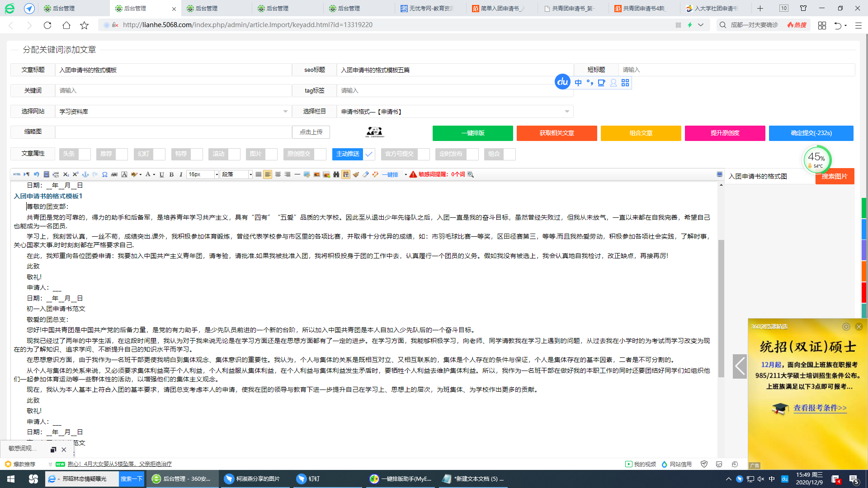Toggle italic formatting in the editor

pyautogui.click(x=180, y=174)
